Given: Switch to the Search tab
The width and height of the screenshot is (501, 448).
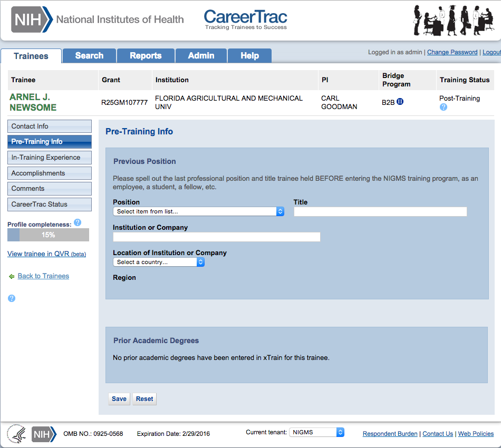Looking at the screenshot, I should tap(89, 55).
